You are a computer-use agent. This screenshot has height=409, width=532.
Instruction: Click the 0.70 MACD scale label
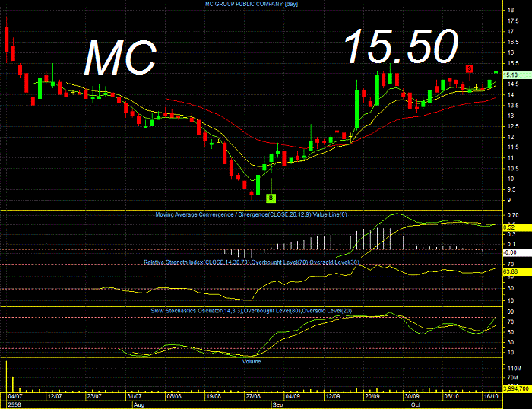(x=513, y=215)
